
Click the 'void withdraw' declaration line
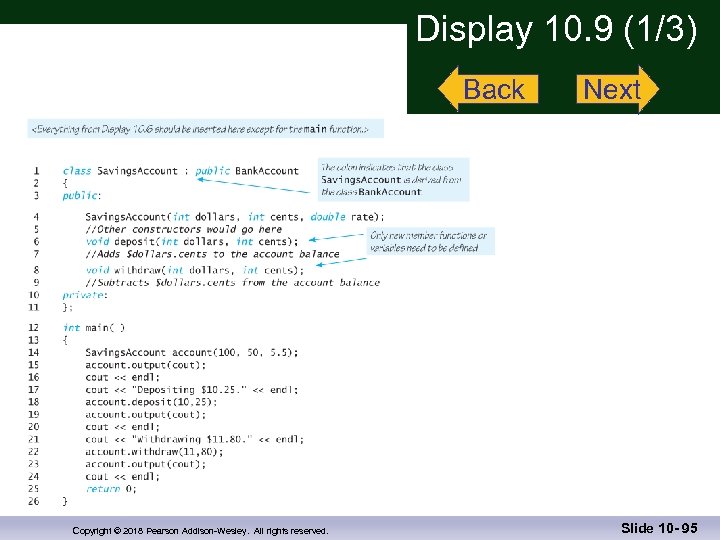point(195,270)
